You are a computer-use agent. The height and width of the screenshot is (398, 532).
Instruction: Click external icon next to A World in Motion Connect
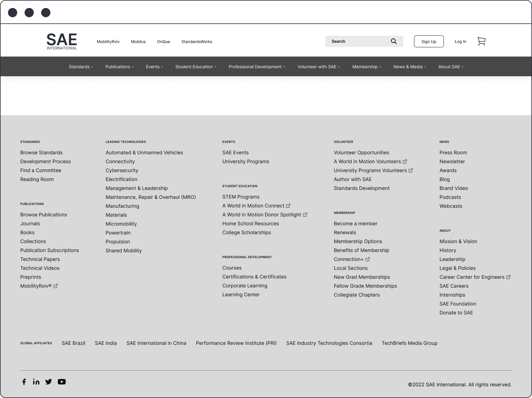[x=288, y=206]
